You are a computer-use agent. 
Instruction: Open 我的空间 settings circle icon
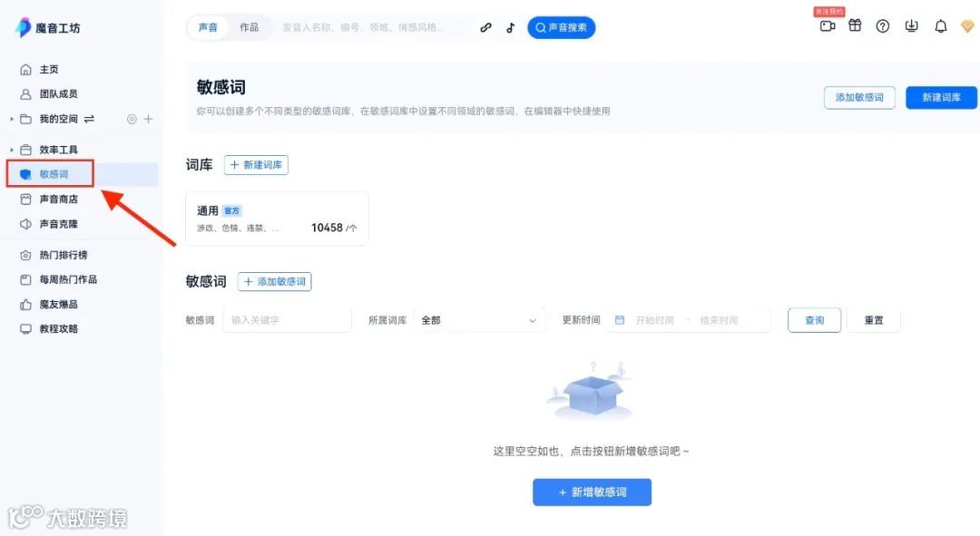[x=132, y=119]
